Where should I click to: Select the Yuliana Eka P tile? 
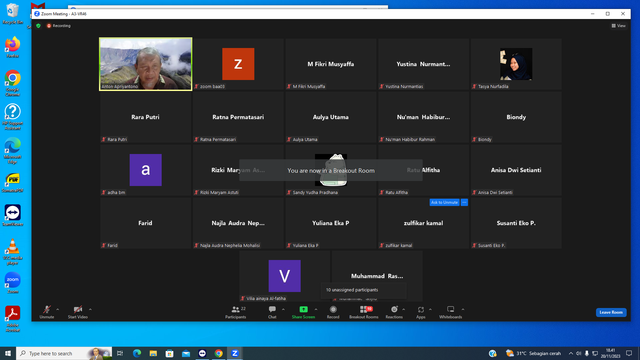(331, 223)
